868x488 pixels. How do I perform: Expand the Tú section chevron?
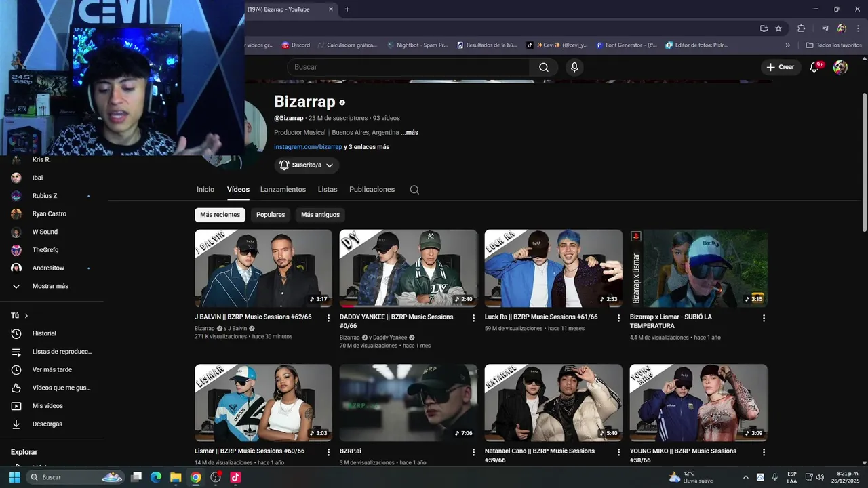coord(26,316)
